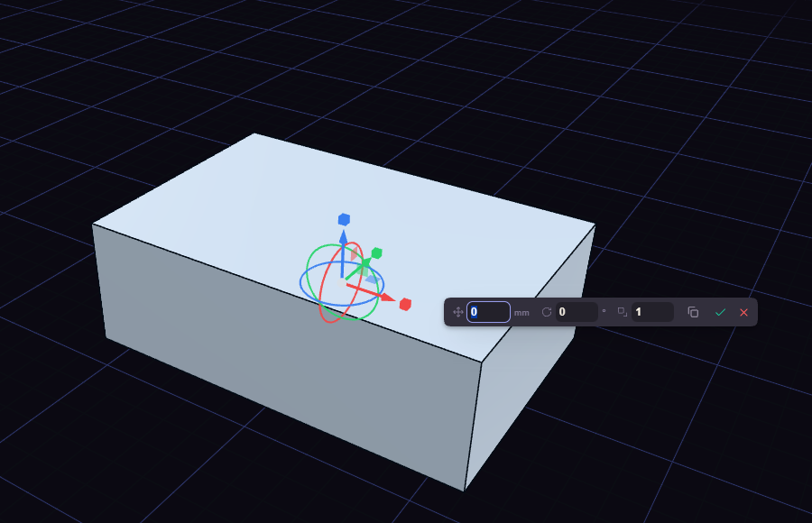812x523 pixels.
Task: Focus the translation distance input field
Action: [488, 312]
